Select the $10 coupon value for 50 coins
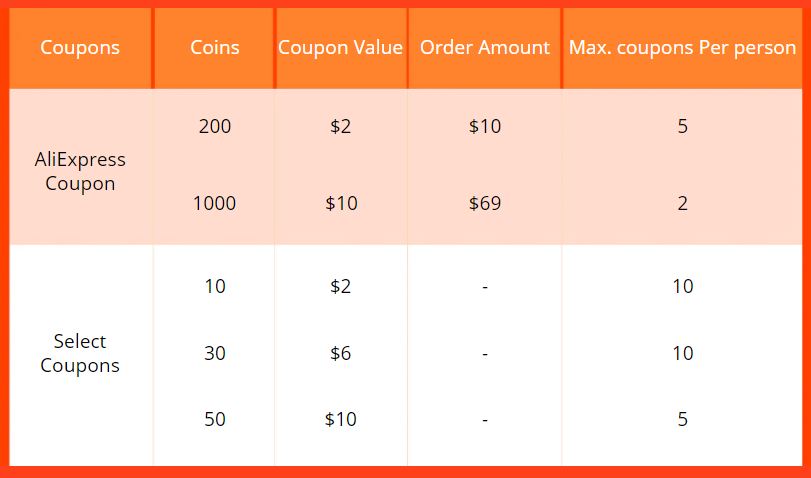Viewport: 811px width, 478px height. coord(340,419)
